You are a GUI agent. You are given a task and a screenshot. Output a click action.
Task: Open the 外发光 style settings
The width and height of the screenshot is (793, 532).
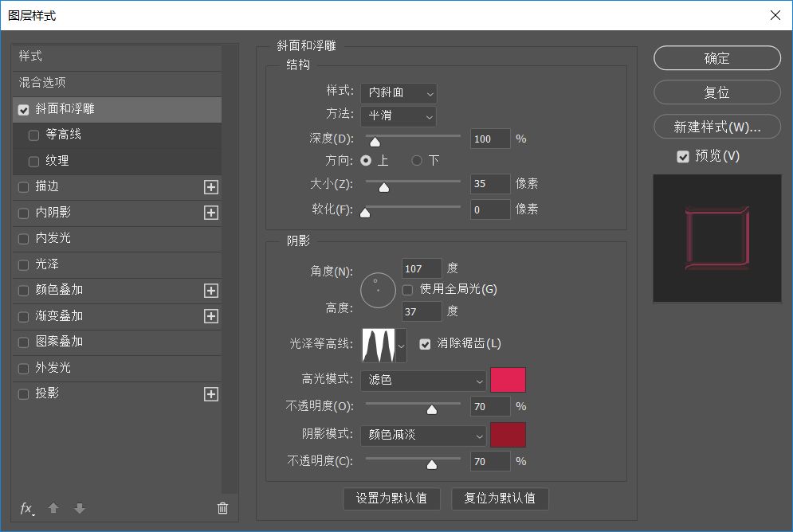click(53, 368)
